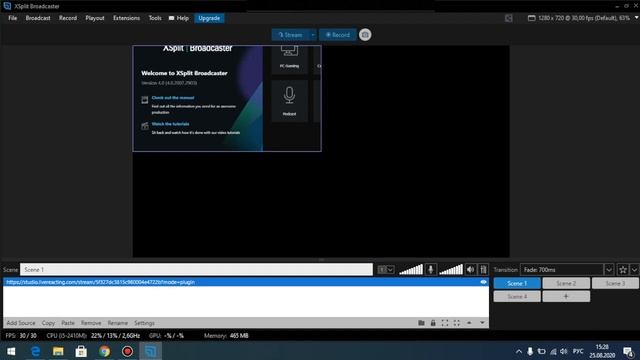This screenshot has height=360, width=640.
Task: Open File Explorer from taskbar
Action: point(58,351)
